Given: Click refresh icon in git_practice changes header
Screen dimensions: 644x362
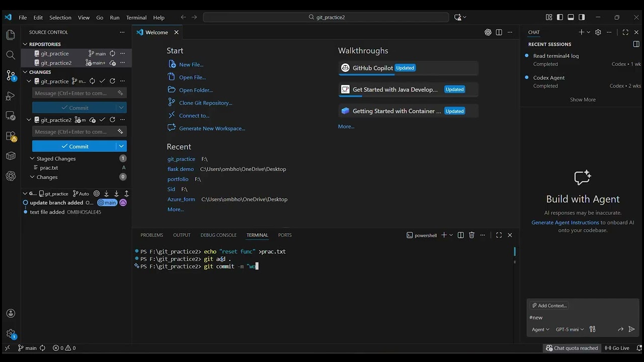Looking at the screenshot, I should pyautogui.click(x=112, y=81).
